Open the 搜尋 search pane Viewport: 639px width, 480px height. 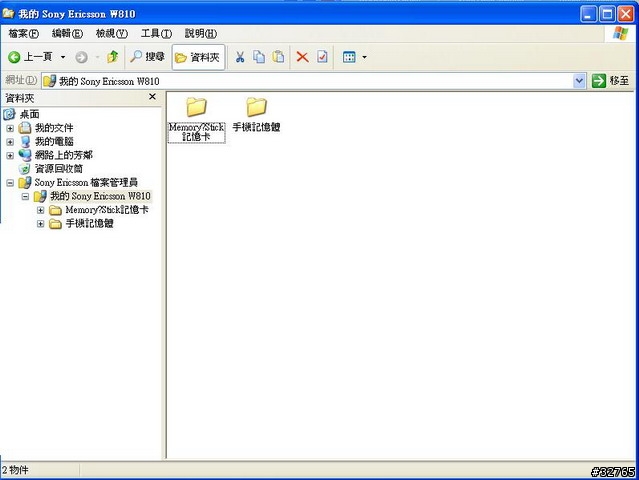click(x=148, y=57)
